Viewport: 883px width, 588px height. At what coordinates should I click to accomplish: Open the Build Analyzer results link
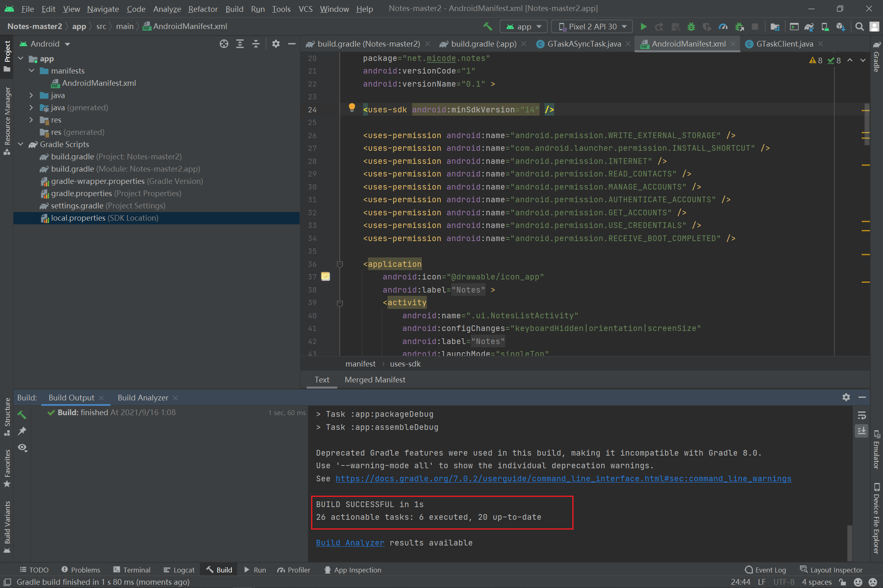click(x=350, y=543)
